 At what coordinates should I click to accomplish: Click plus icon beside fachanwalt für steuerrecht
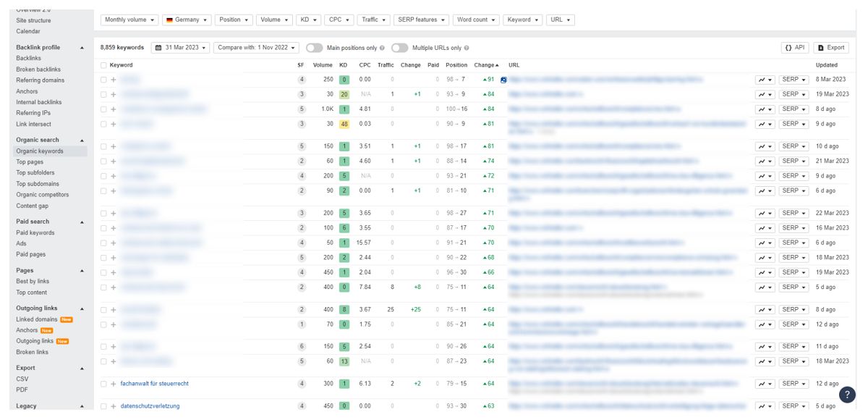pyautogui.click(x=114, y=384)
